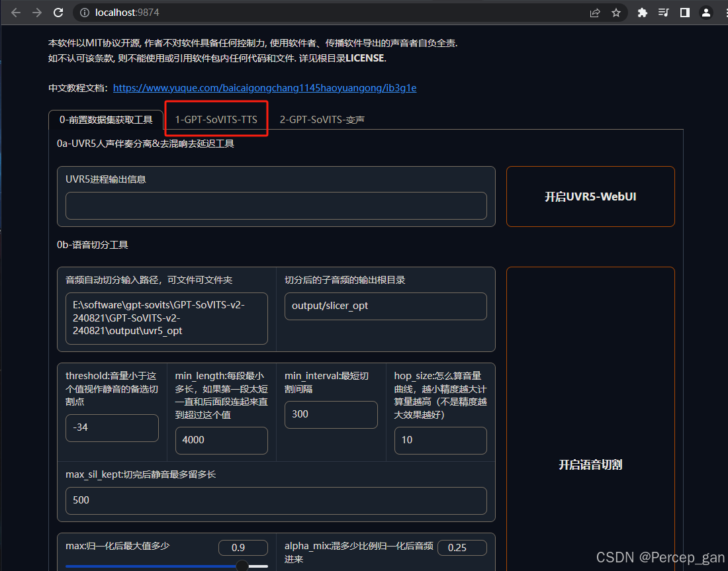
Task: Switch to the 1-GPT-SoVITS-TTS tab
Action: 216,120
